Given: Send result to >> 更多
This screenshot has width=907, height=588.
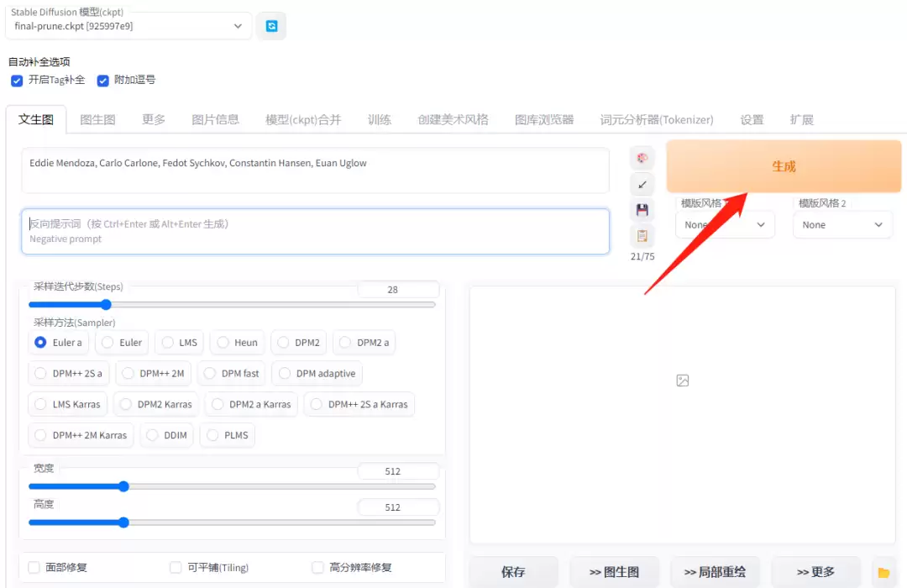Looking at the screenshot, I should point(815,572).
